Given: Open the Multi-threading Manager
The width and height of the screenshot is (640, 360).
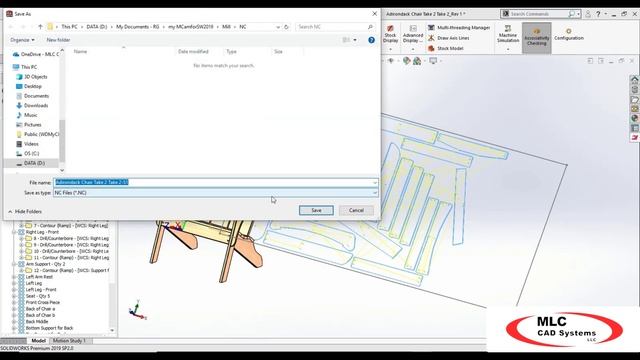Looking at the screenshot, I should pyautogui.click(x=459, y=27).
